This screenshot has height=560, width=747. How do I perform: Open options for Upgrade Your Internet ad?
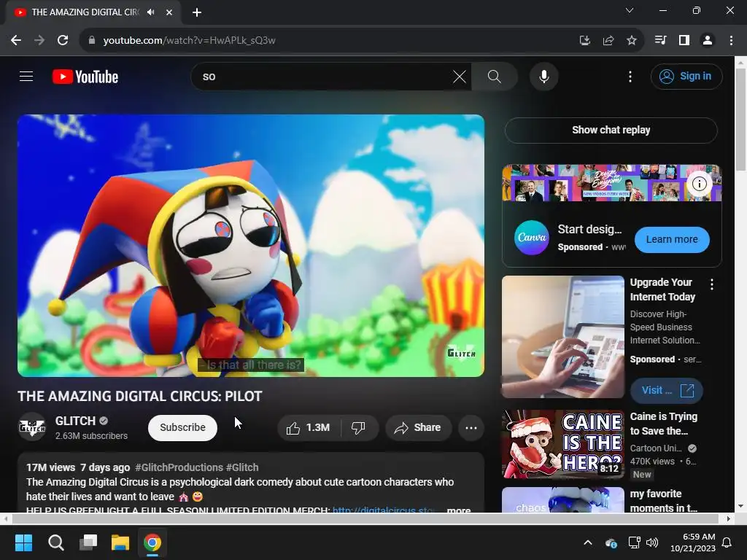click(x=712, y=285)
